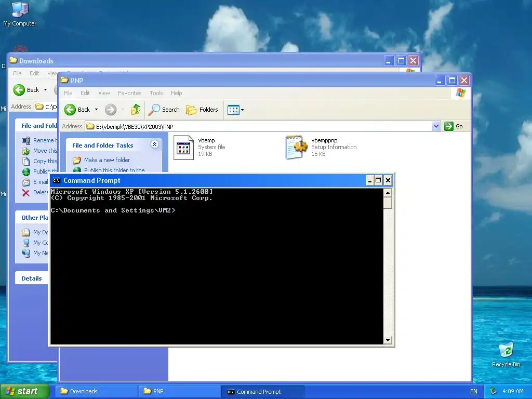Click the network system tray icon
The image size is (532, 399).
(493, 392)
